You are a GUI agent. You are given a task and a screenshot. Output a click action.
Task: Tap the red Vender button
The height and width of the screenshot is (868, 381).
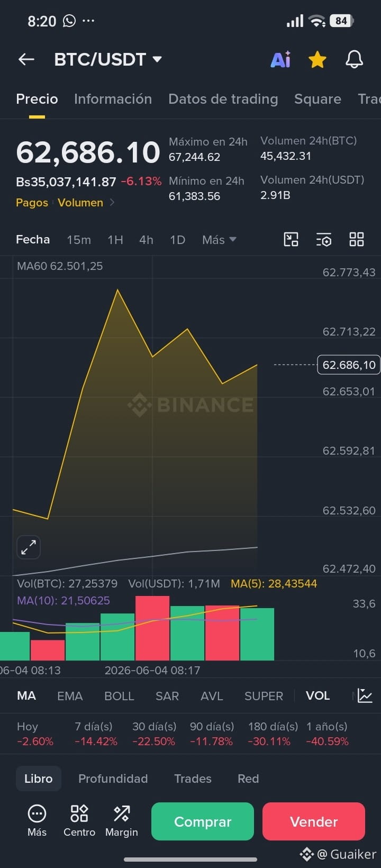(314, 821)
